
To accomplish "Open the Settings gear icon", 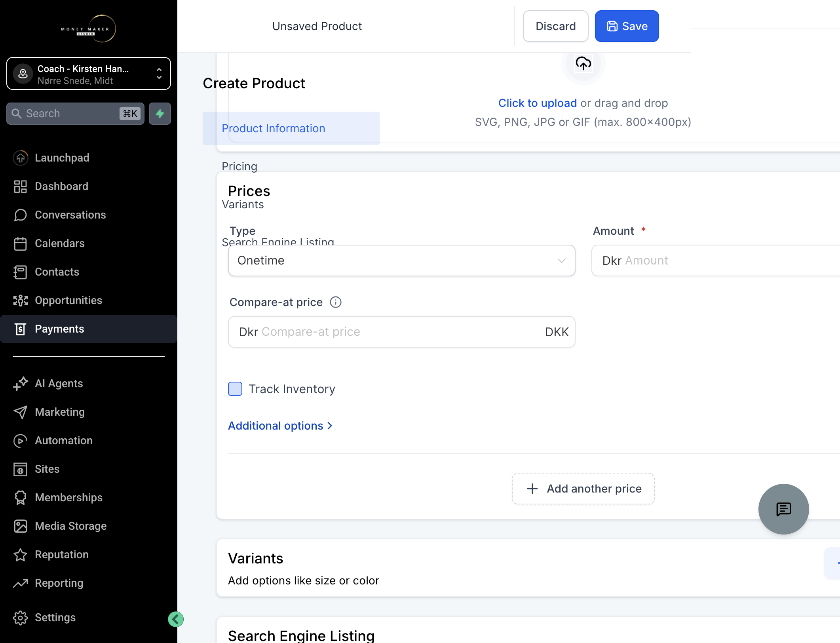I will [x=20, y=618].
